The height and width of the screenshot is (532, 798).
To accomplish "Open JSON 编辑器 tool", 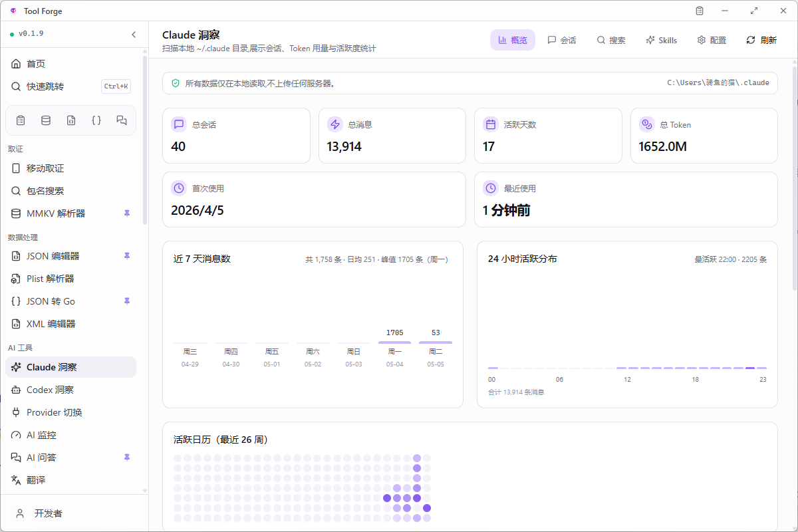I will click(x=70, y=256).
